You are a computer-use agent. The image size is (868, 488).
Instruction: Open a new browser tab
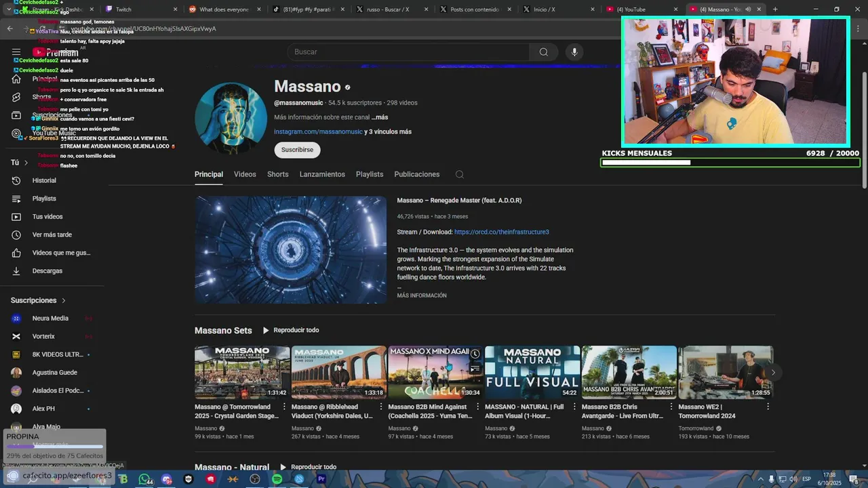775,9
